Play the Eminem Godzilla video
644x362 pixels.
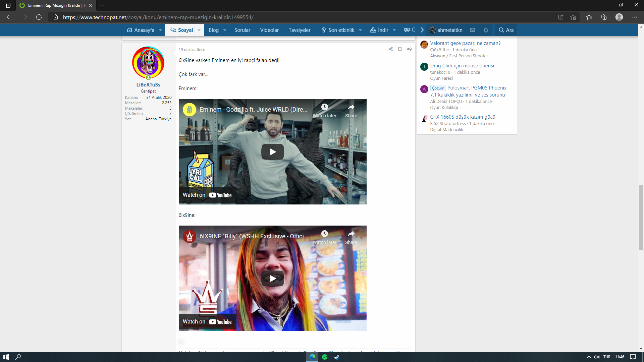click(272, 152)
